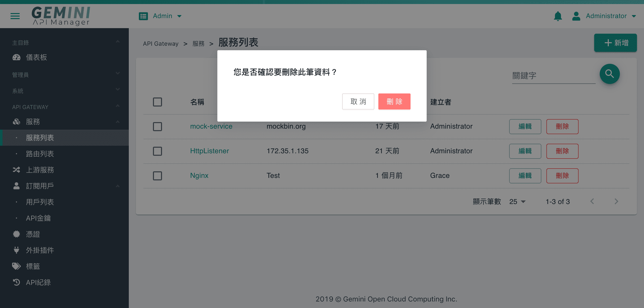
Task: Click 刪除 for HttpListener row
Action: [562, 151]
